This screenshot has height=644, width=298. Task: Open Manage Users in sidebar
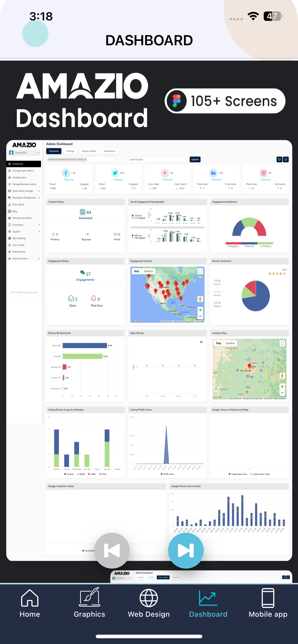[24, 178]
